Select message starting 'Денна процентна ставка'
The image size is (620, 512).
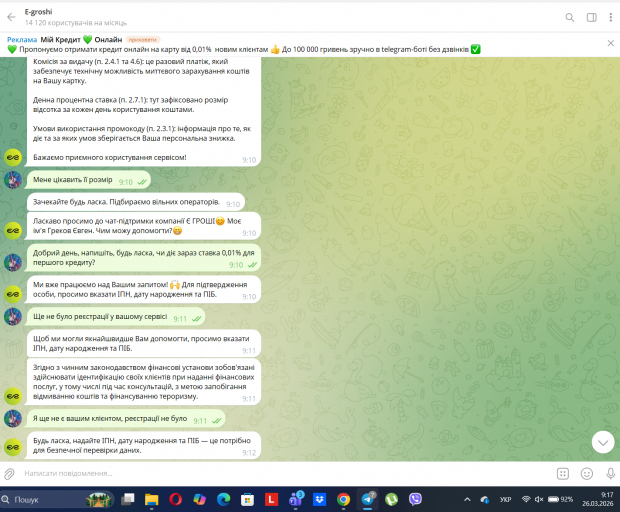[x=130, y=105]
